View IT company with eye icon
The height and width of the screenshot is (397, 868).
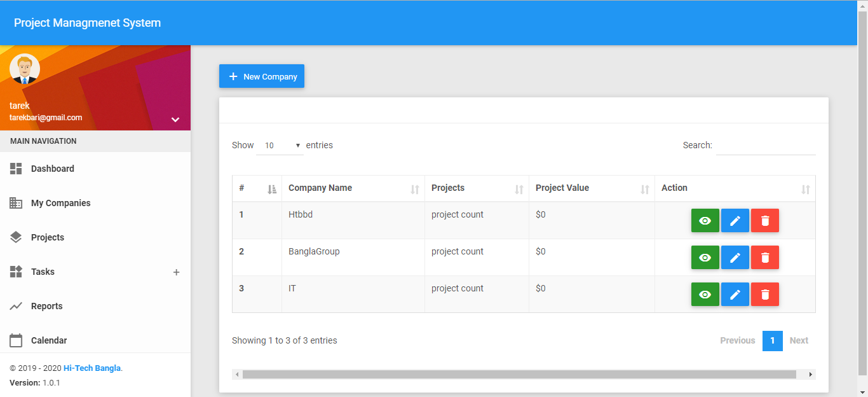(705, 295)
